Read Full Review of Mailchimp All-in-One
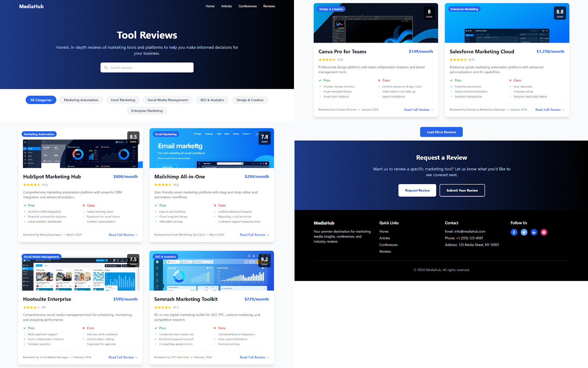588x368 pixels. (x=254, y=235)
